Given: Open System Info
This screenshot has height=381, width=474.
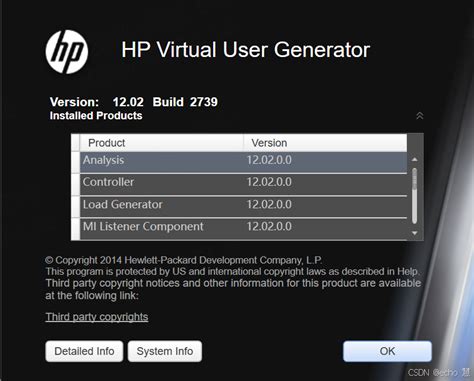Looking at the screenshot, I should coord(165,351).
